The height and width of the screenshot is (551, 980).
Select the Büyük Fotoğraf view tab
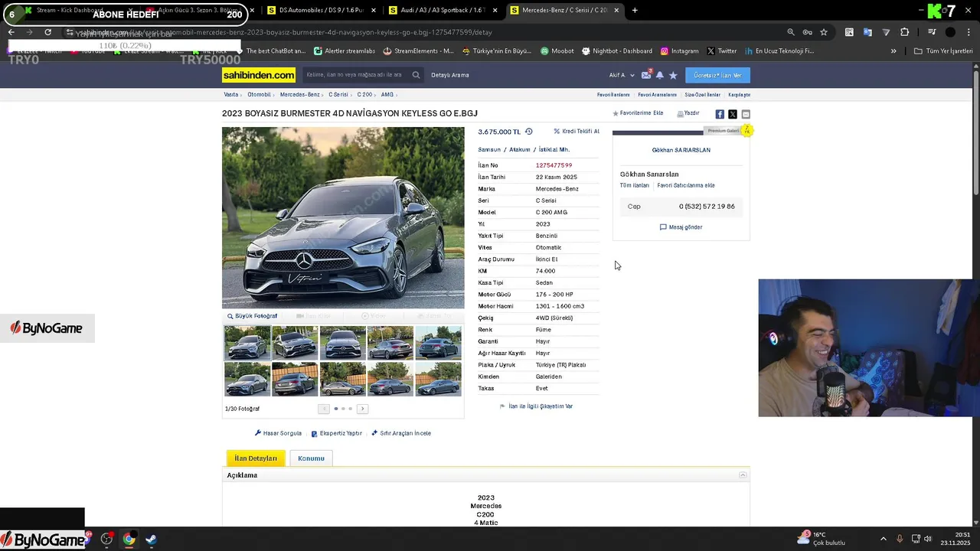pyautogui.click(x=253, y=316)
